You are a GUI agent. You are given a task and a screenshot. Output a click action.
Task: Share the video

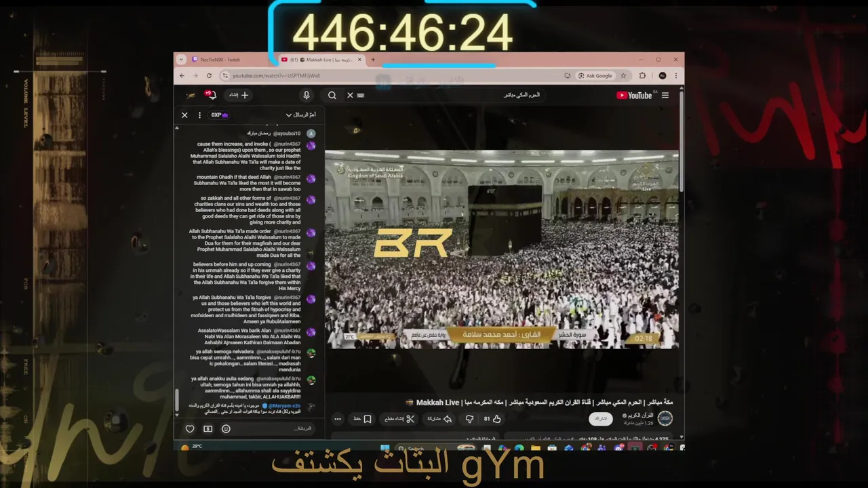coord(439,419)
